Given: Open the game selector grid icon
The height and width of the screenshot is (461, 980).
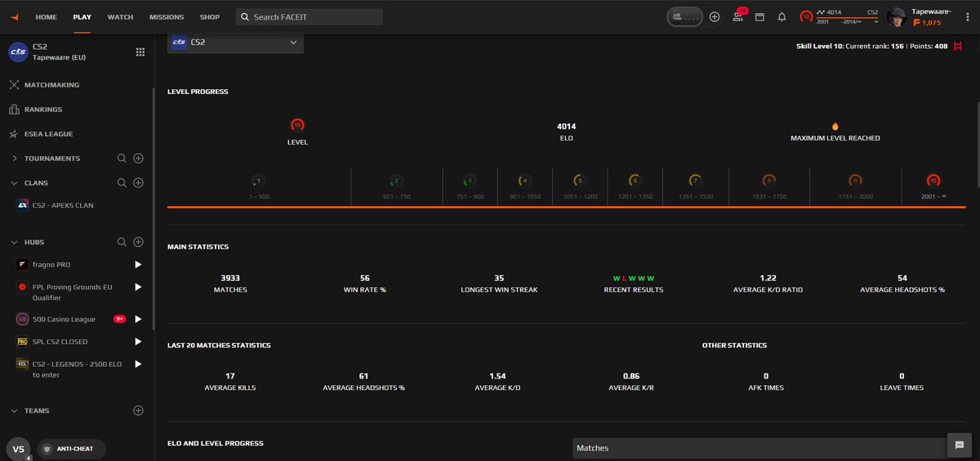Looking at the screenshot, I should click(140, 52).
